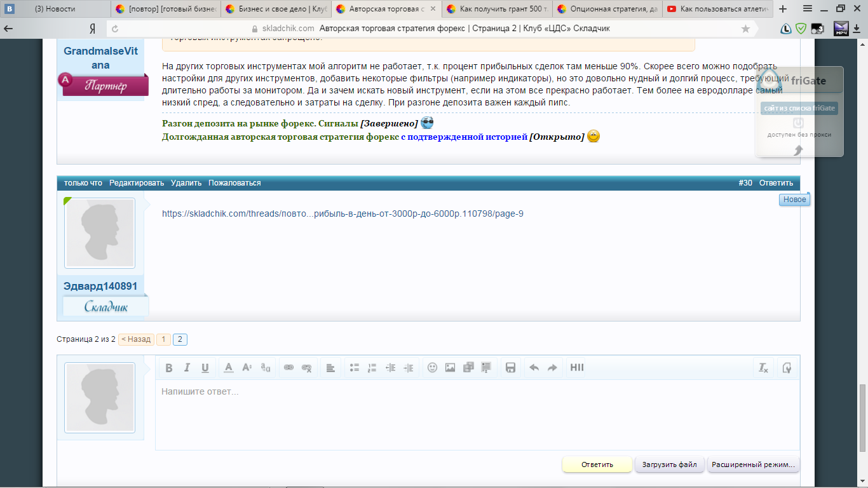Open 'Расширенный режим...' editor mode

tap(754, 464)
